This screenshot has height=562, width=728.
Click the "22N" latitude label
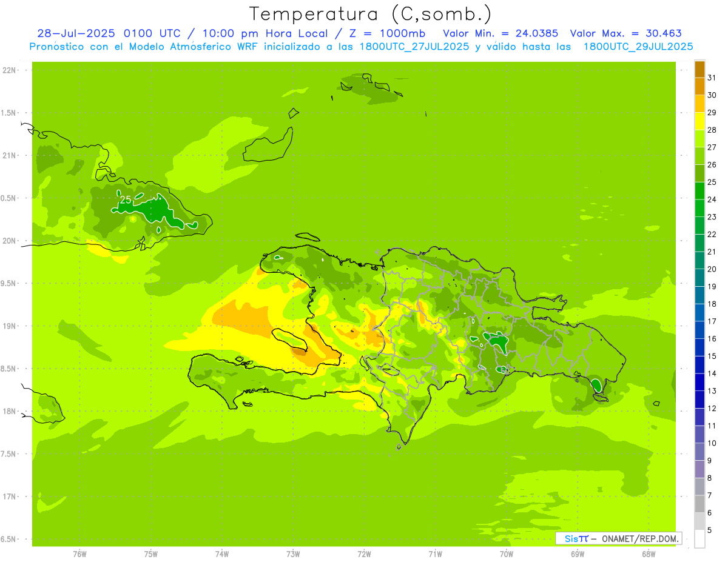(9, 70)
